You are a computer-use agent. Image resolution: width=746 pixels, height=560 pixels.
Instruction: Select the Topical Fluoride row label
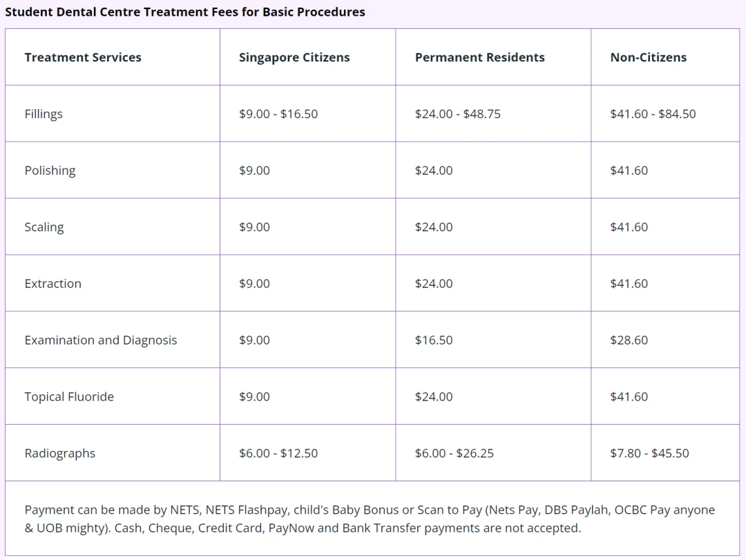[x=69, y=397]
